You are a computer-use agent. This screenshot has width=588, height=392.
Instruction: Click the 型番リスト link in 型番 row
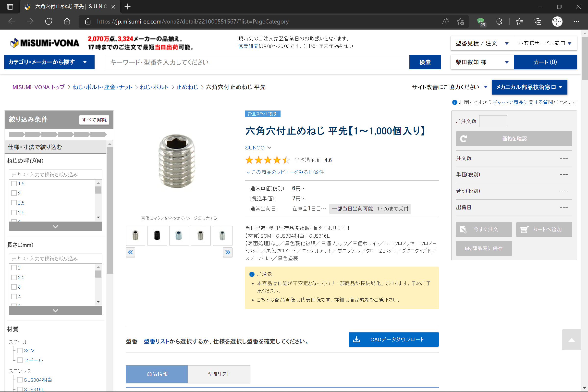coord(157,341)
